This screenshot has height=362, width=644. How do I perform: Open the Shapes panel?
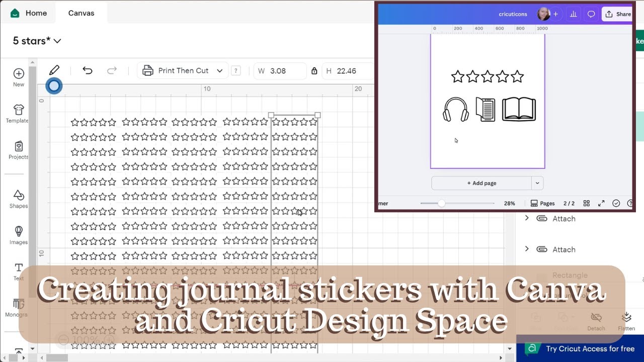pos(19,199)
